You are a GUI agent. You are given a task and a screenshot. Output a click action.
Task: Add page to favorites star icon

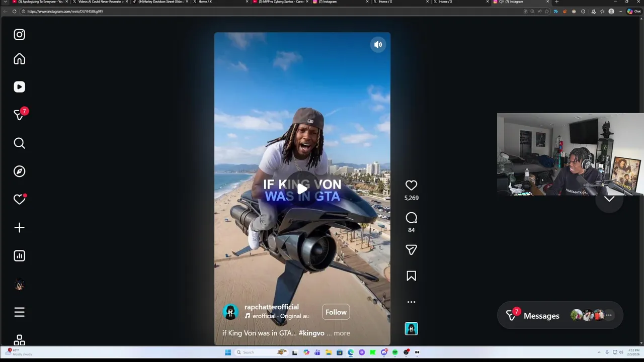547,12
